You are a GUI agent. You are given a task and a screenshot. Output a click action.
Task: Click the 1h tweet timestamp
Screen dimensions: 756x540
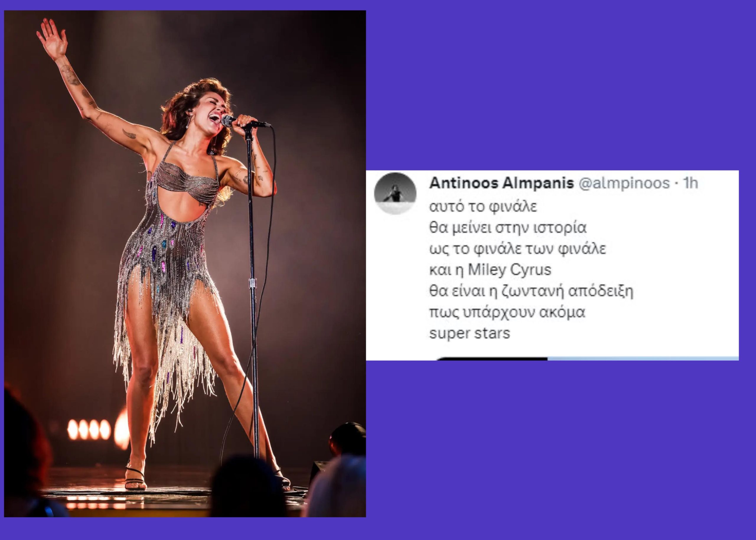pos(690,183)
